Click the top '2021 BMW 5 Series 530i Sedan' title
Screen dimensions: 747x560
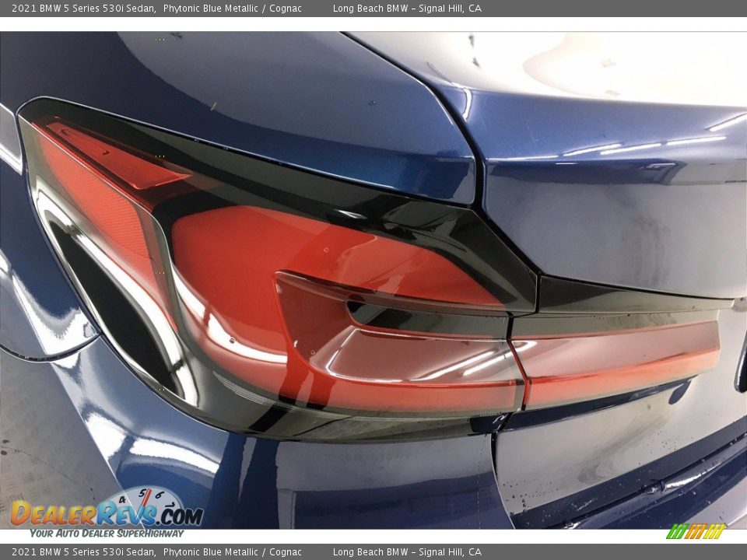83,9
